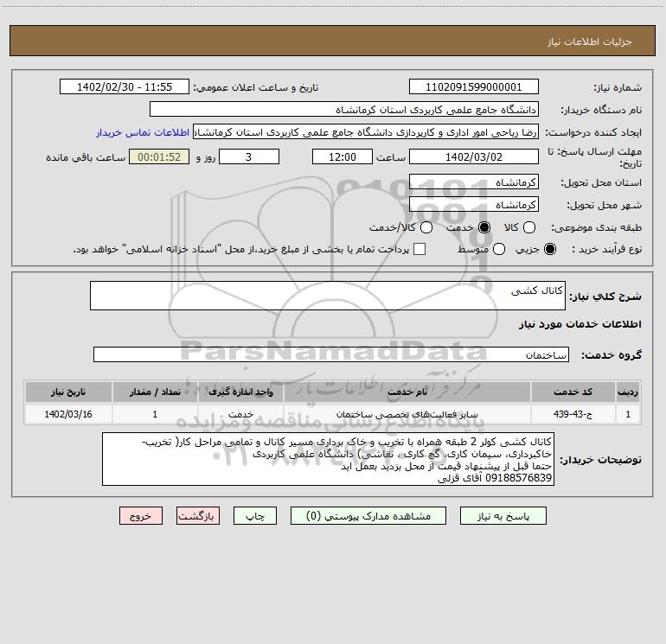Screen dimensions: 666x644
Task: Click the deadline time 12:00 field
Action: coord(343,156)
